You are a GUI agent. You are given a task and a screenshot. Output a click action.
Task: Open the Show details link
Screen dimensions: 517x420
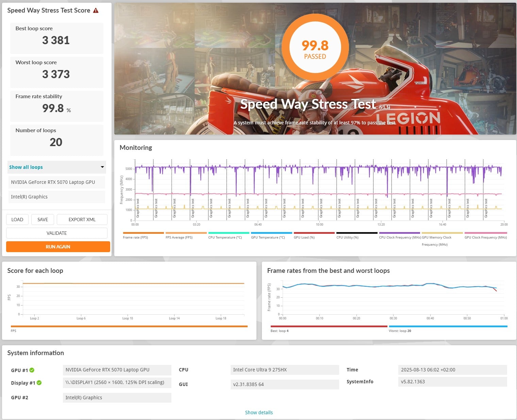click(x=259, y=413)
